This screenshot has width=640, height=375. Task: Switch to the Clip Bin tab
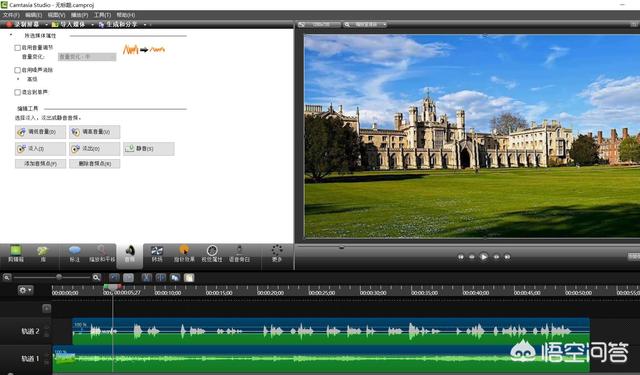(16, 254)
